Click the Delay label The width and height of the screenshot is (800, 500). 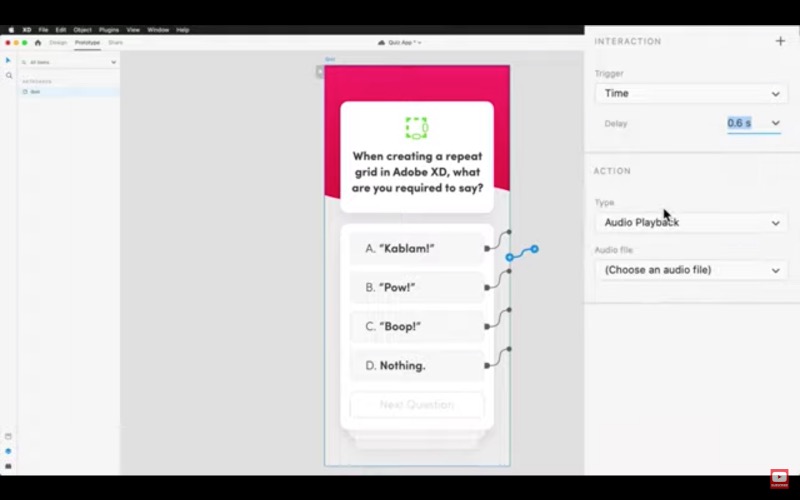point(616,123)
